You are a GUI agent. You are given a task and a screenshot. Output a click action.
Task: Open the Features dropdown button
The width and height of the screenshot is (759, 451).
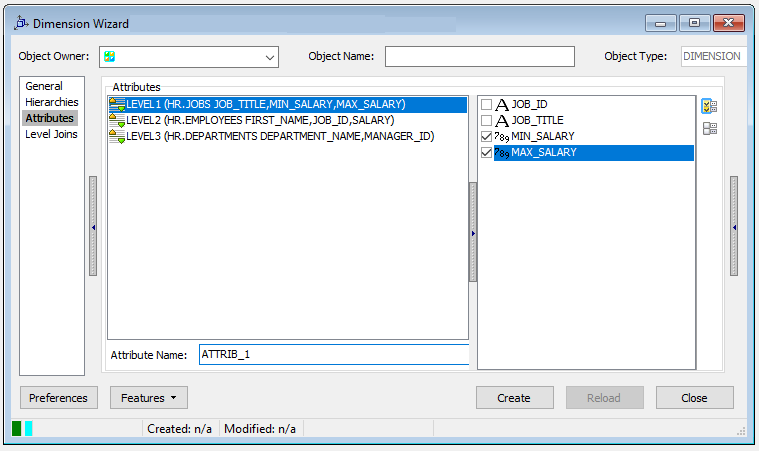[149, 398]
